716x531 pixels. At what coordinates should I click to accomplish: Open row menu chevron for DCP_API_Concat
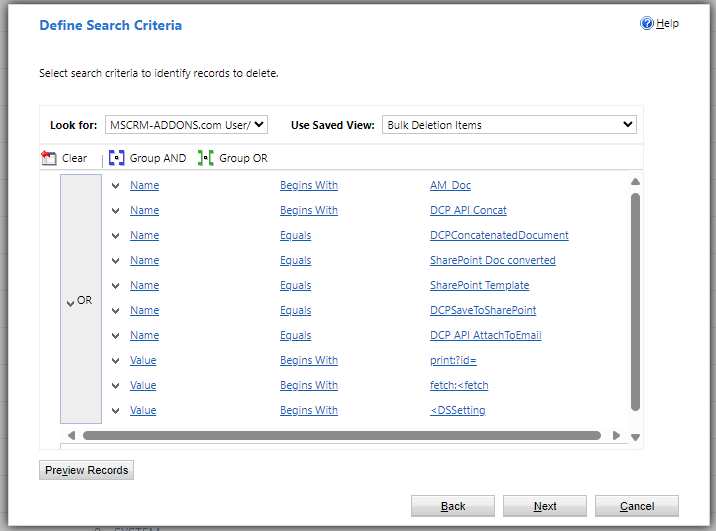pos(116,211)
